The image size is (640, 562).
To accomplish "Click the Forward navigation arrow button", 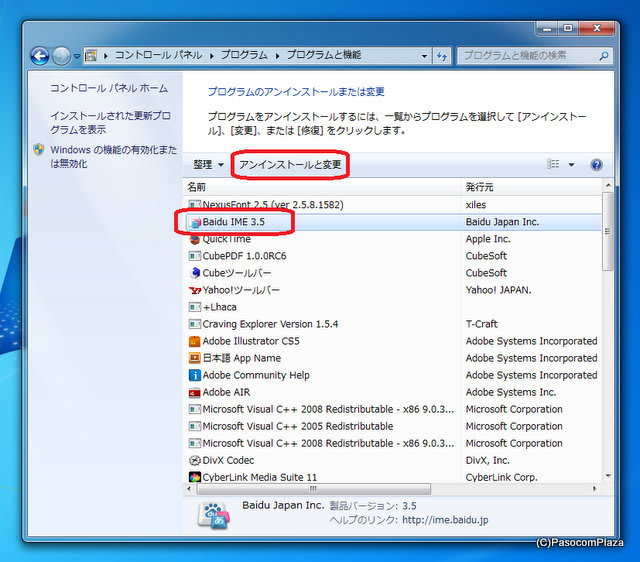I will tap(62, 56).
